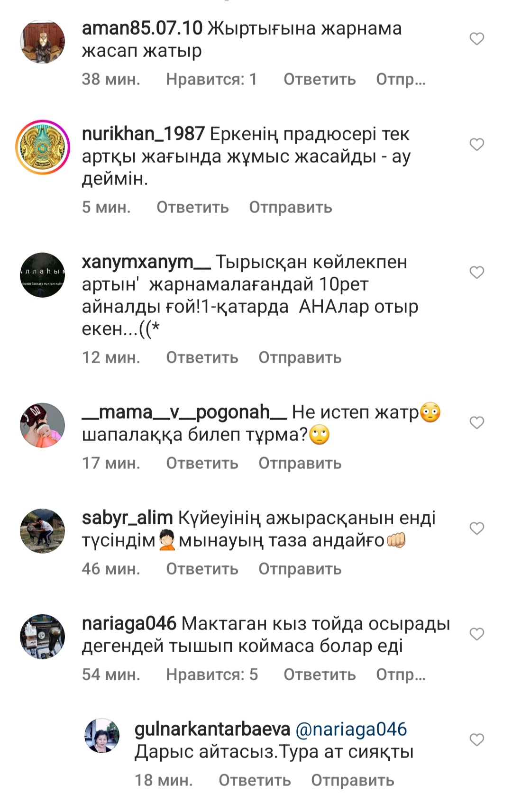Tap heart next to nariaga046's comment
The height and width of the screenshot is (812, 512).
(x=476, y=634)
